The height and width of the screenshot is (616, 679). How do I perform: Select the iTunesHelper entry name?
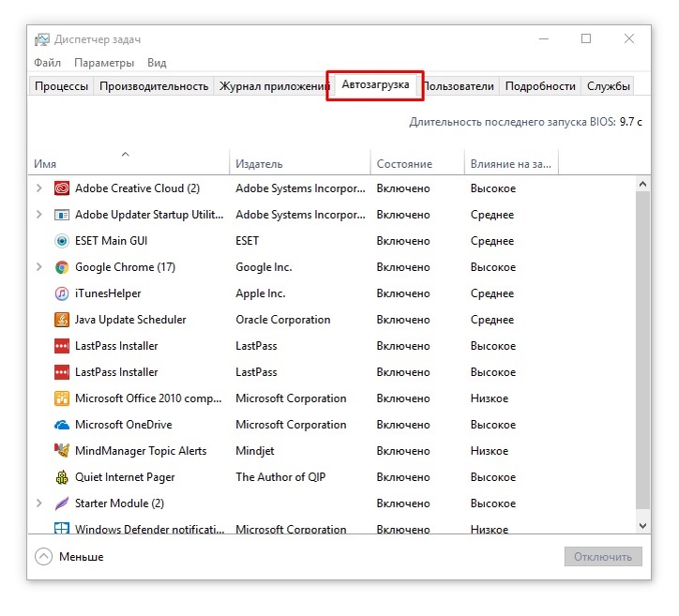point(108,293)
